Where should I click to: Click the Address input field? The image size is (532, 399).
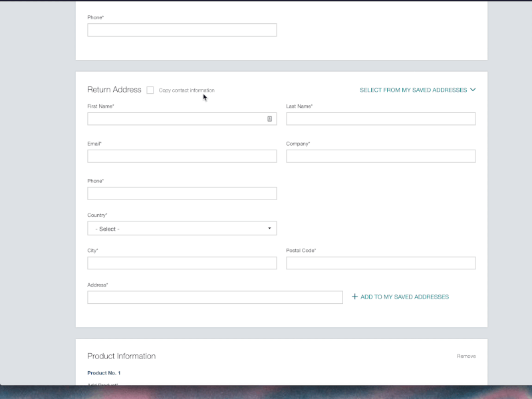pos(215,297)
